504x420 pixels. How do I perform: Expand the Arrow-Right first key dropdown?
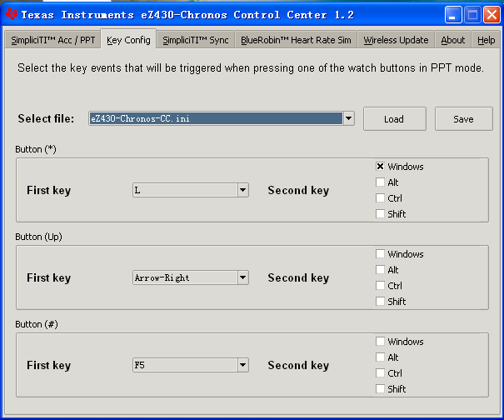pos(242,278)
